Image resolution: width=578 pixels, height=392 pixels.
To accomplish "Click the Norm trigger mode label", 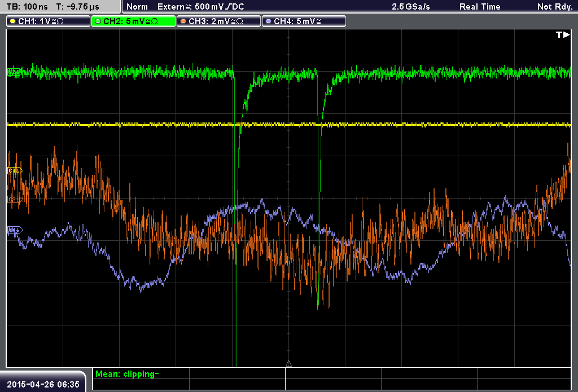I will click(x=137, y=7).
